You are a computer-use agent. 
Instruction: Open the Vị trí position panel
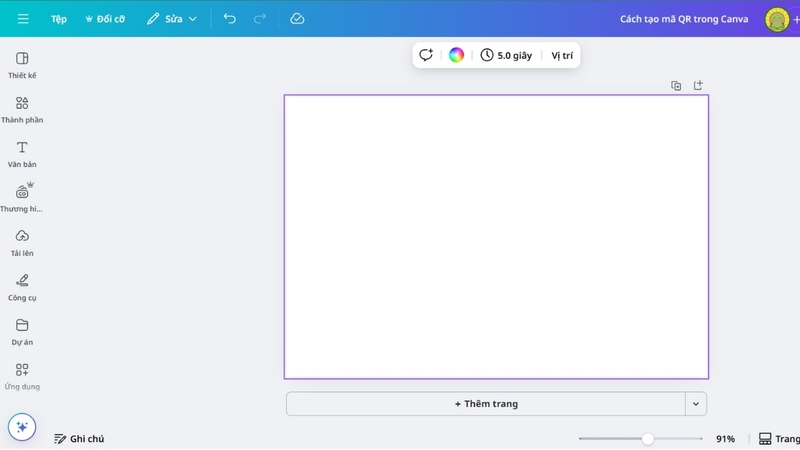[562, 55]
